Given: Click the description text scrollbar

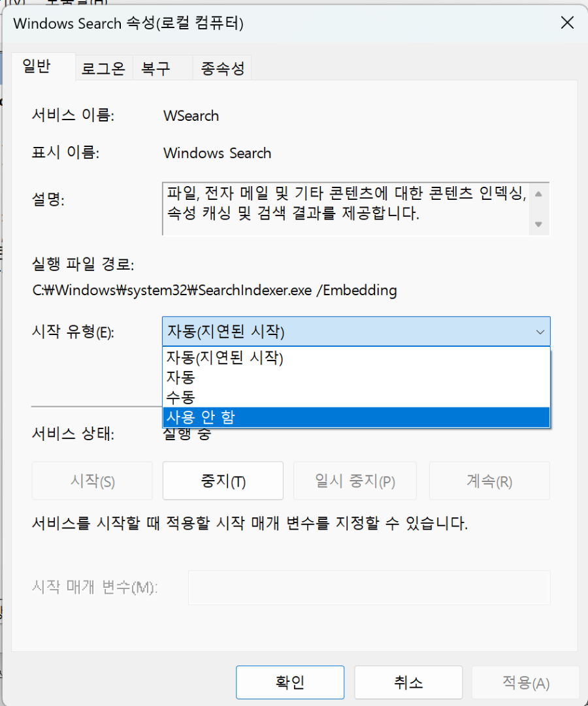Looking at the screenshot, I should (x=539, y=208).
